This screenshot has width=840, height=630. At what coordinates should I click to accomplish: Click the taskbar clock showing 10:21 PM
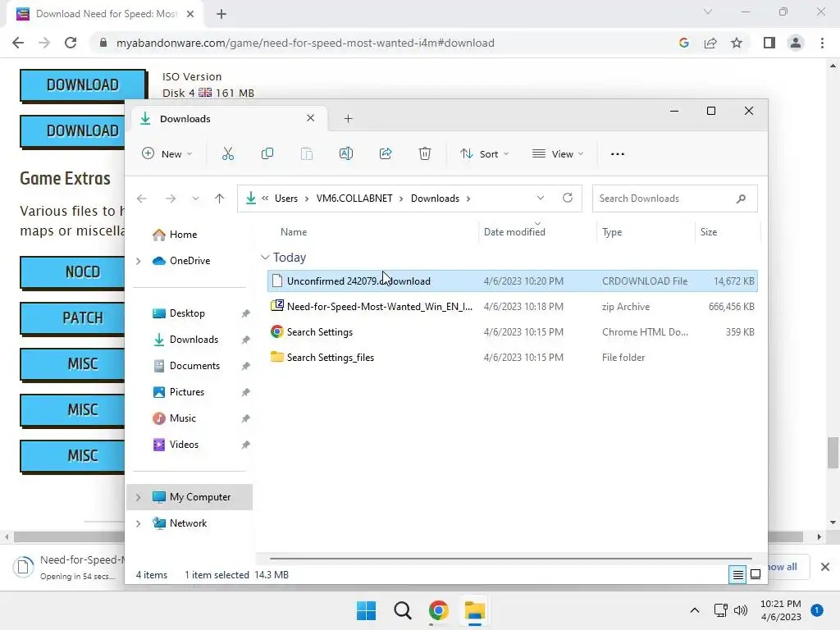[x=781, y=610]
